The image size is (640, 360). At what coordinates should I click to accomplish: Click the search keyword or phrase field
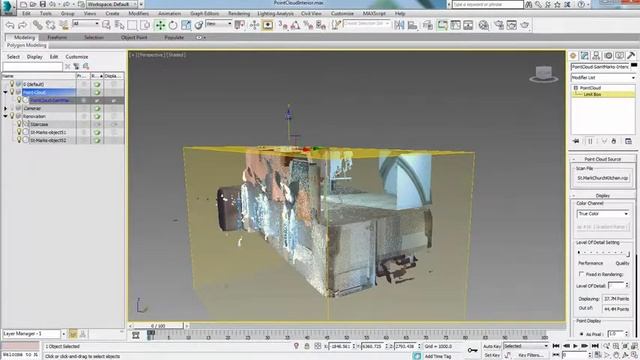coord(488,4)
